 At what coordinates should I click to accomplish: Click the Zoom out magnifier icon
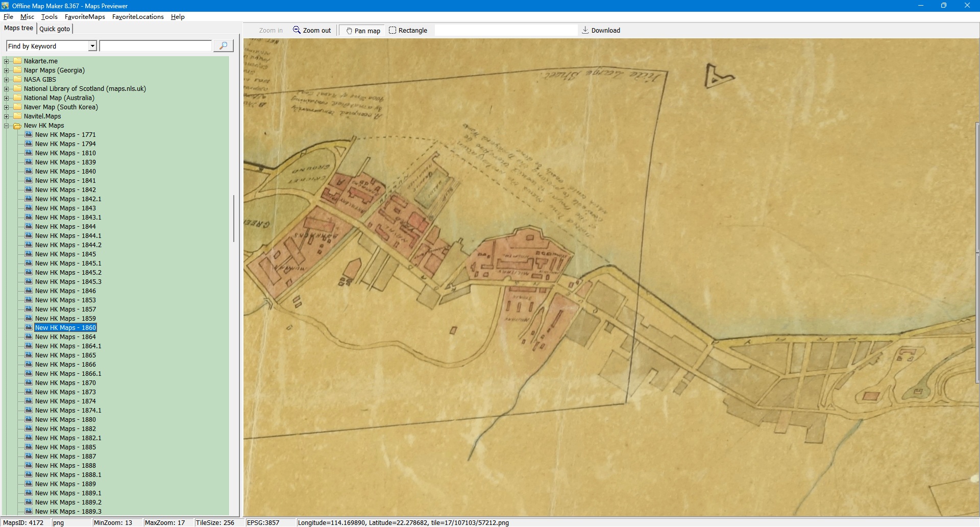point(297,30)
